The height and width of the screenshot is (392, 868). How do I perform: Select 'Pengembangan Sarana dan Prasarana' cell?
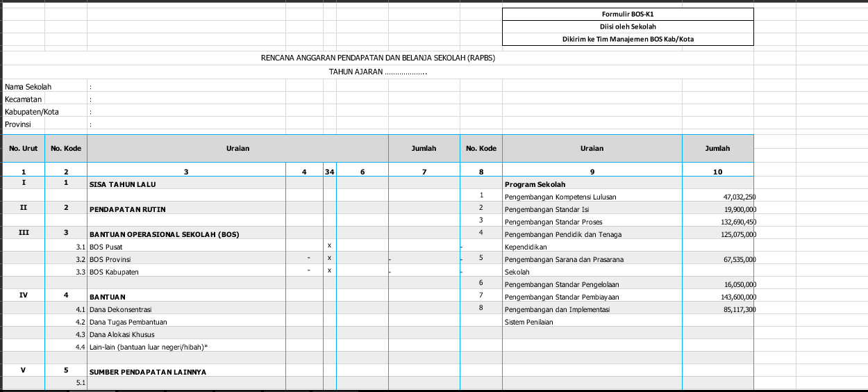coord(592,259)
